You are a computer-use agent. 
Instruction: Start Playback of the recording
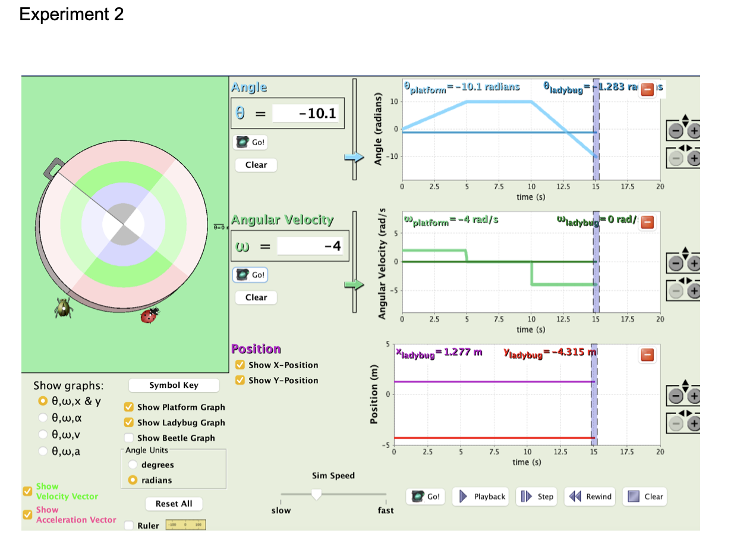click(x=482, y=497)
